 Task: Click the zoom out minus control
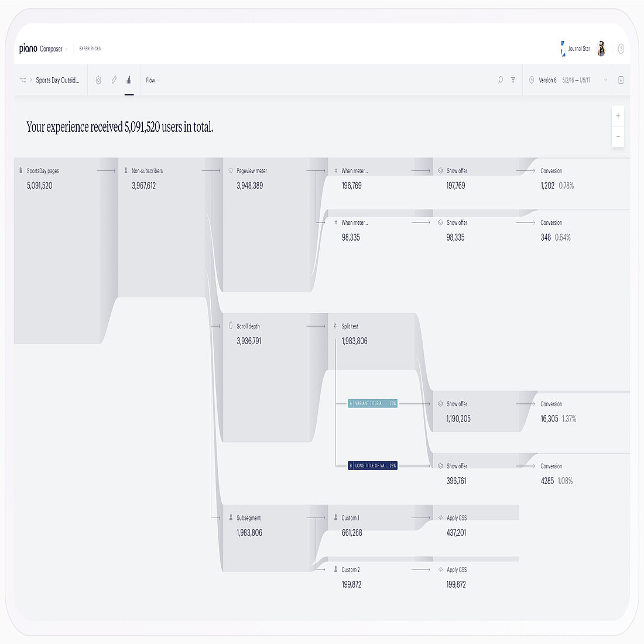pos(618,136)
